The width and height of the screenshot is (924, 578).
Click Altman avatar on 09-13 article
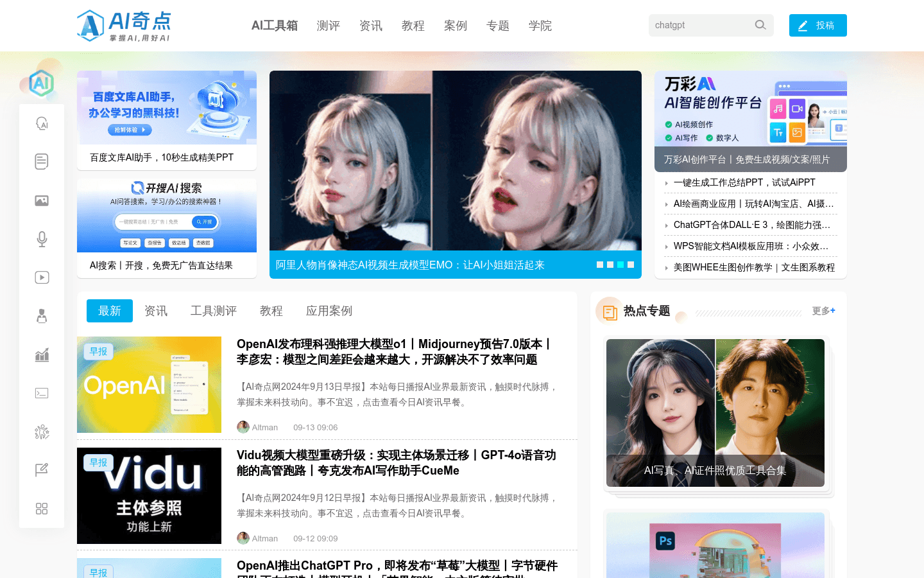coord(243,427)
